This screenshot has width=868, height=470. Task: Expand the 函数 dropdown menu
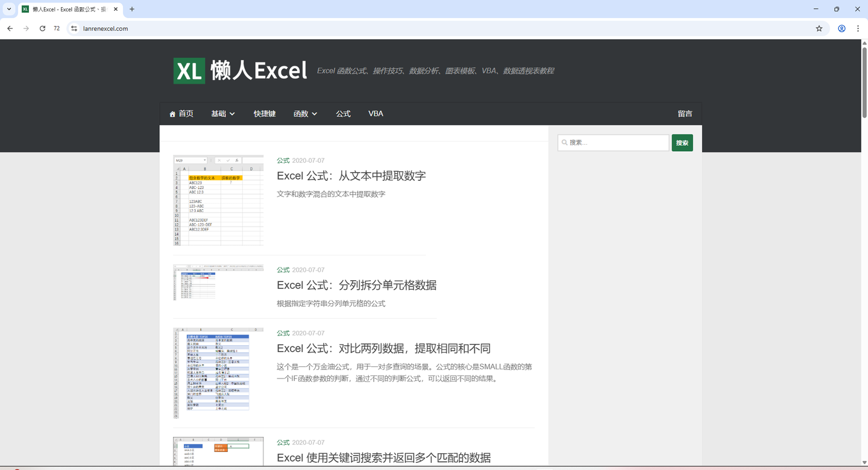click(x=305, y=114)
